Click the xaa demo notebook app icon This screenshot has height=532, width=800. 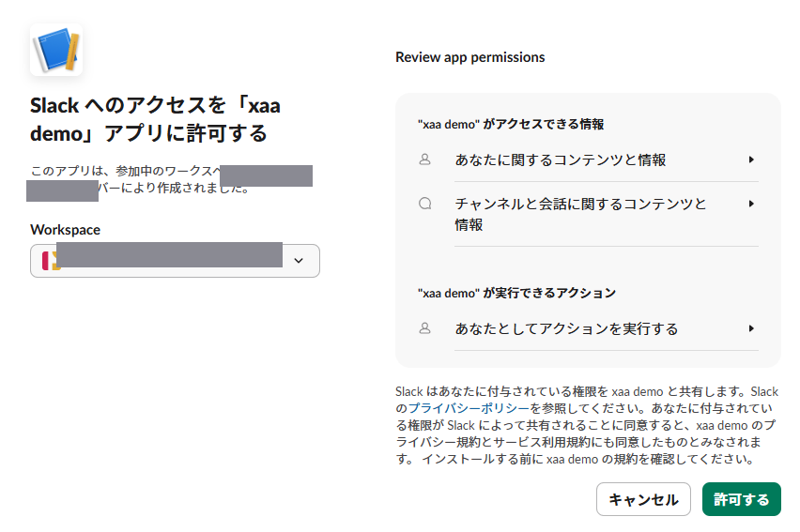(x=56, y=50)
